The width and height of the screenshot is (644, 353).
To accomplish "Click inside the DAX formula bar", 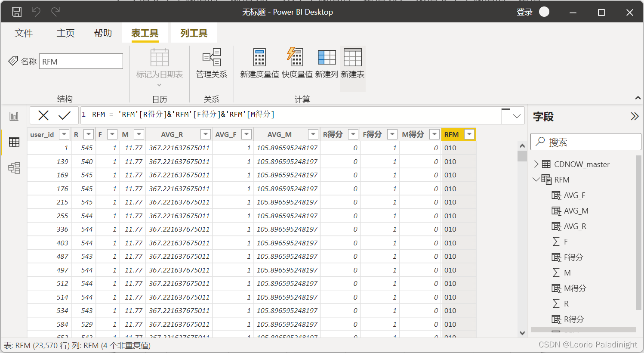I will 291,115.
